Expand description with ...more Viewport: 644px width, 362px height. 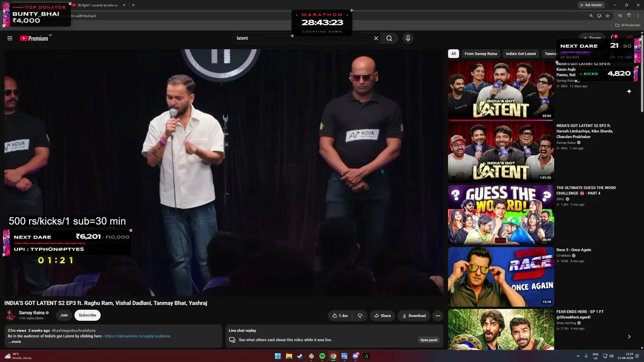15,341
